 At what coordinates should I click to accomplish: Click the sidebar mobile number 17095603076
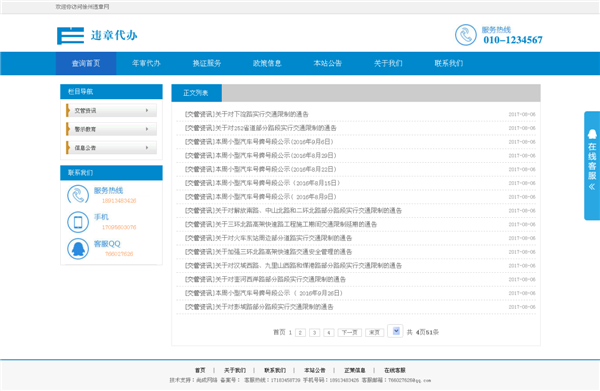tap(119, 227)
